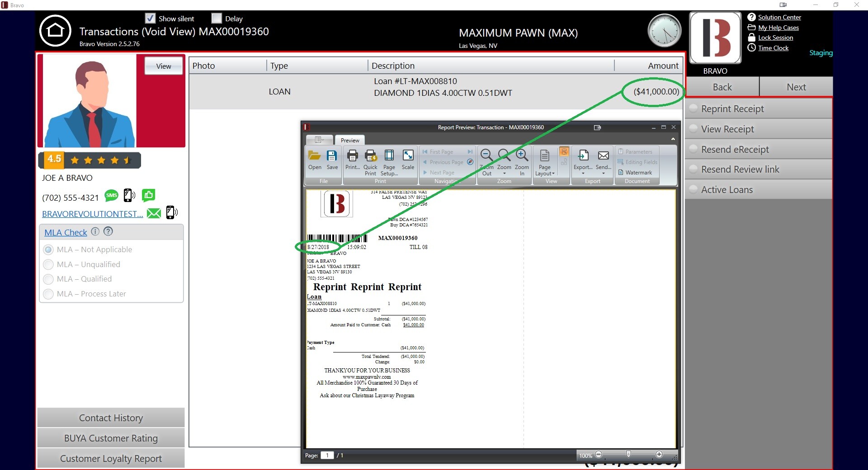Select Resend eReceipt option
The image size is (868, 470).
point(758,149)
